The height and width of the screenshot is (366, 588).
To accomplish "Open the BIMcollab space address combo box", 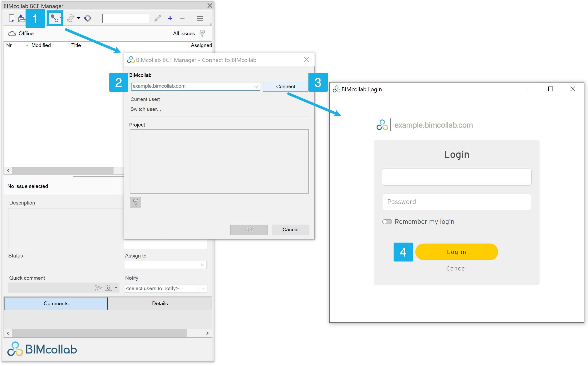I will pos(195,87).
